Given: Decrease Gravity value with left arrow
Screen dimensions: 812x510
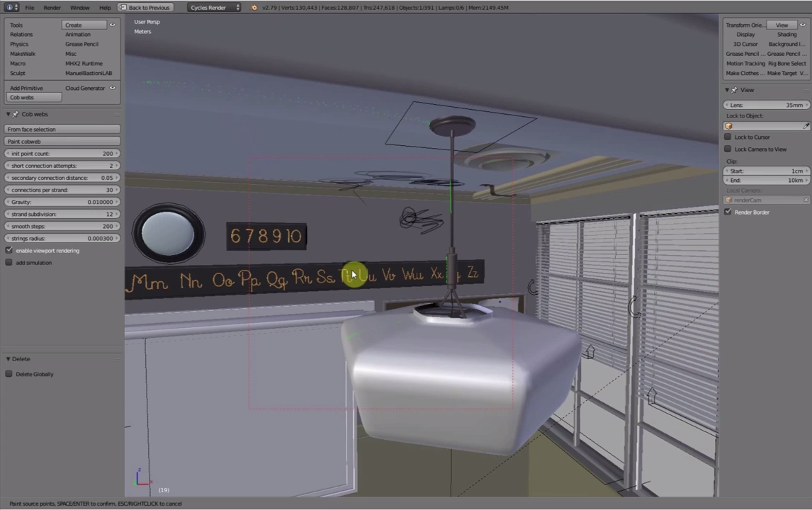Looking at the screenshot, I should coord(7,203).
